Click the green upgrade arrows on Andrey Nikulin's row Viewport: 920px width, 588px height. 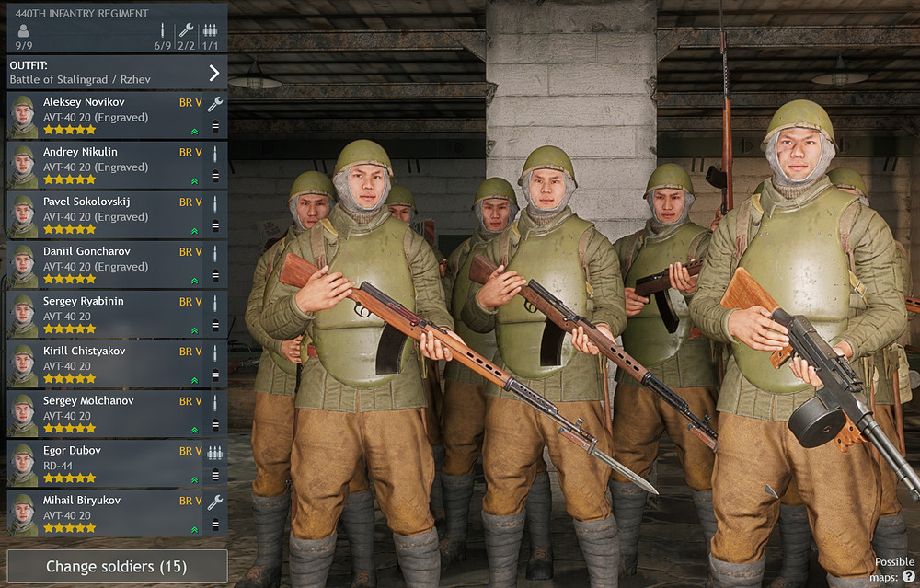tap(194, 181)
